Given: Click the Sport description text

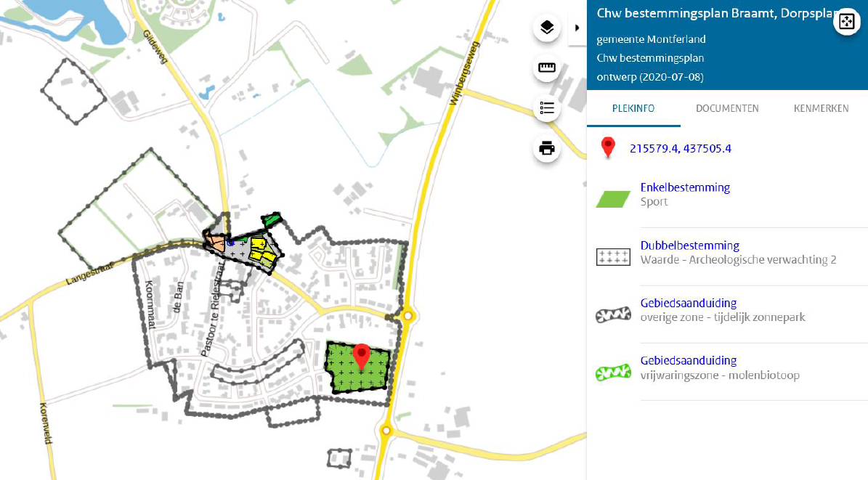Looking at the screenshot, I should pos(654,202).
